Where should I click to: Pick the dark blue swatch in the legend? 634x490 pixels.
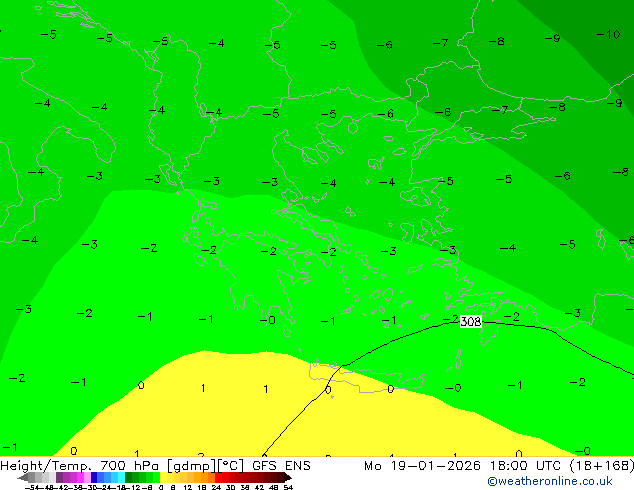[94, 477]
